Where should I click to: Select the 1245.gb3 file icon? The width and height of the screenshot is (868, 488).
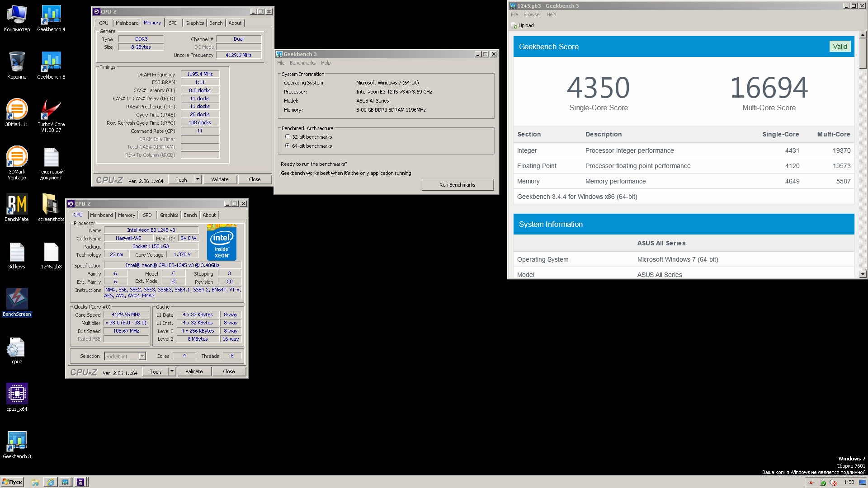(x=51, y=255)
